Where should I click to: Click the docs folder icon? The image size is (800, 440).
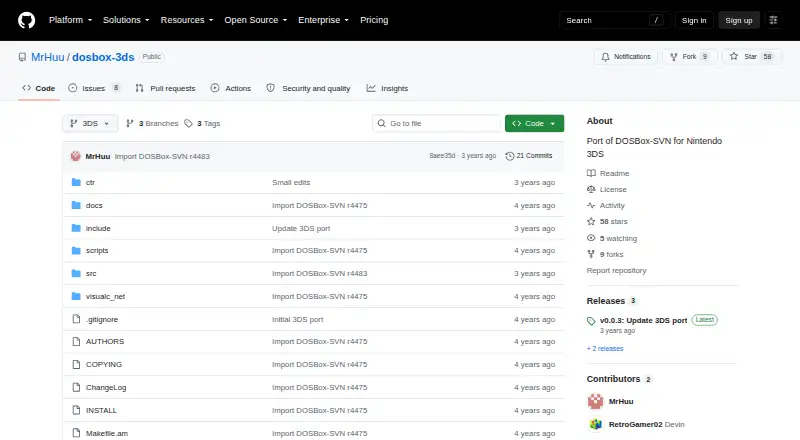click(x=76, y=205)
